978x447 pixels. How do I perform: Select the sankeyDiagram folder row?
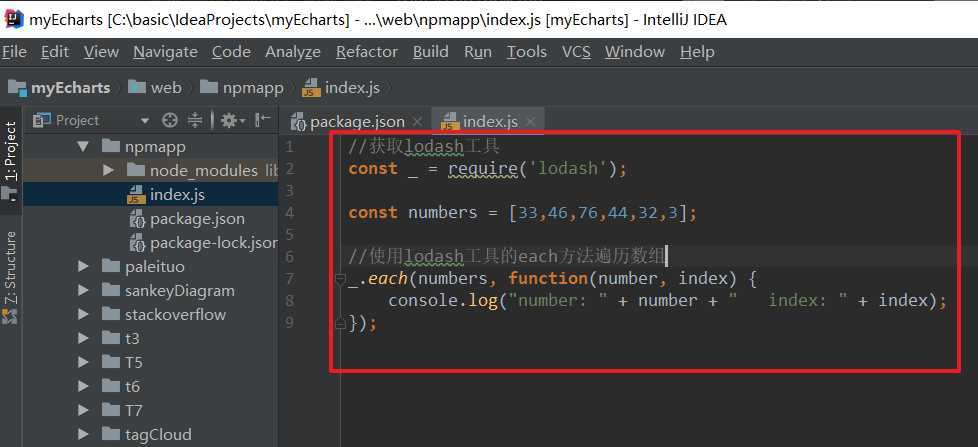151,291
